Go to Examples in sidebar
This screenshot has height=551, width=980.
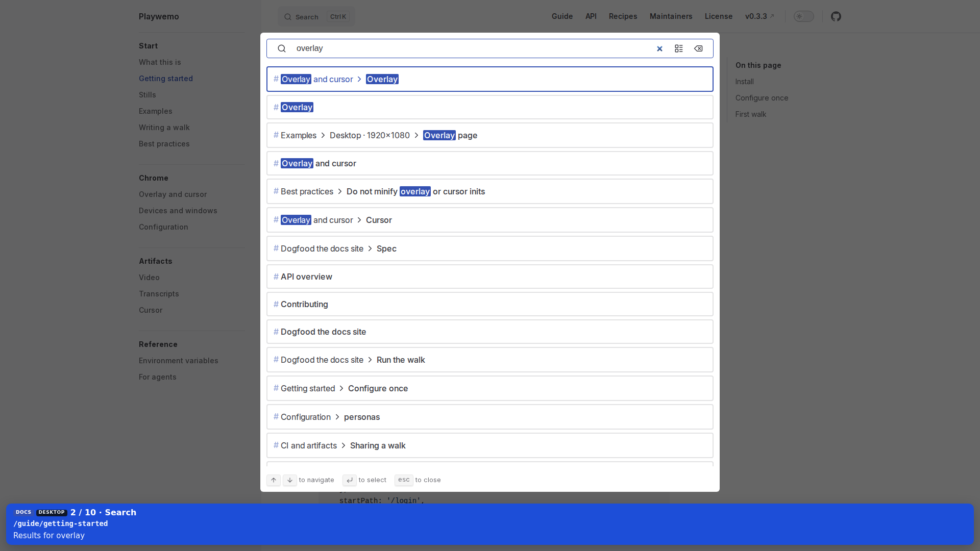tap(156, 111)
